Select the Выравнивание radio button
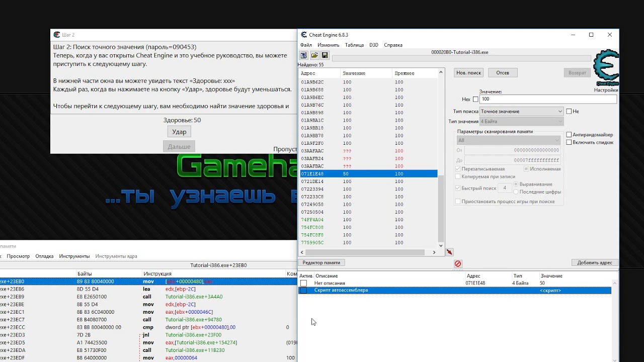Image resolution: width=644 pixels, height=362 pixels. click(x=516, y=184)
